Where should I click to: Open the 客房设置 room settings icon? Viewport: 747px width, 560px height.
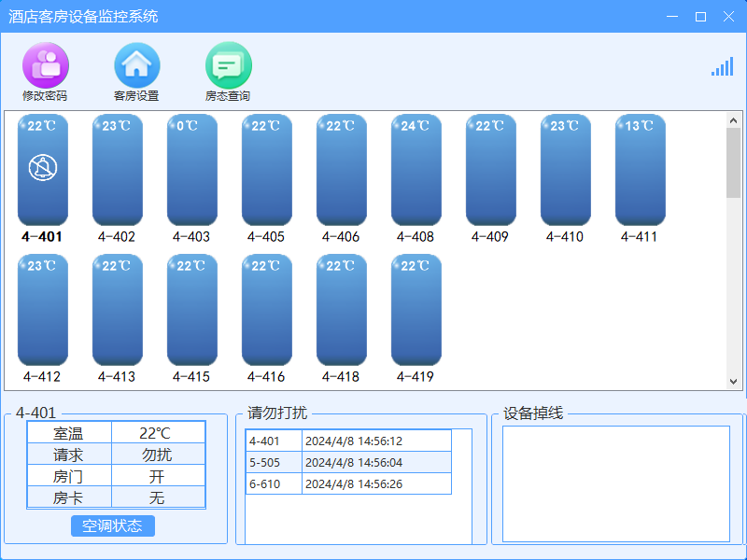(136, 65)
